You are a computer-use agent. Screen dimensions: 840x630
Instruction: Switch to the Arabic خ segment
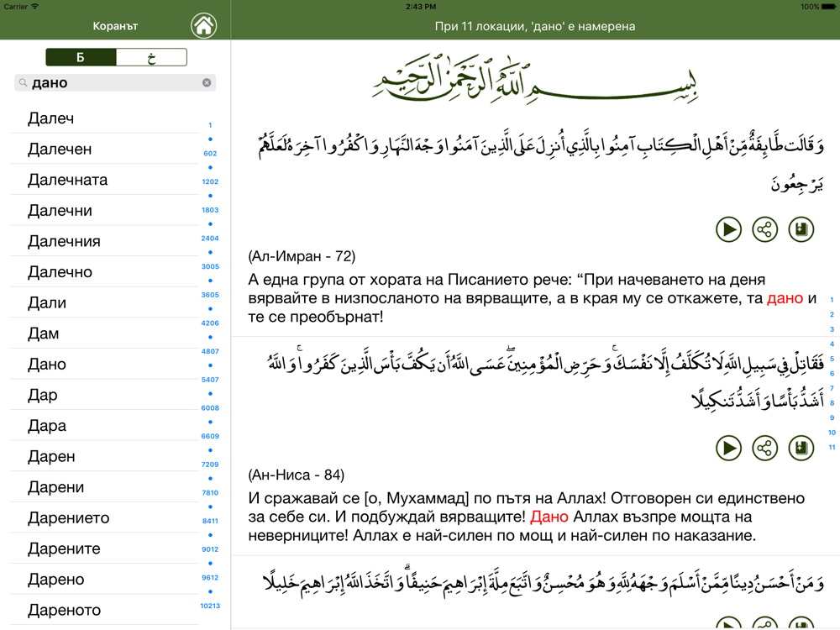click(151, 57)
